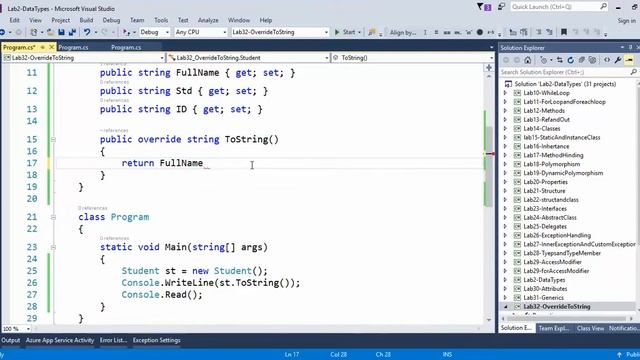The height and width of the screenshot is (360, 640).
Task: Click the Find in Files toolbar icon
Action: click(371, 32)
